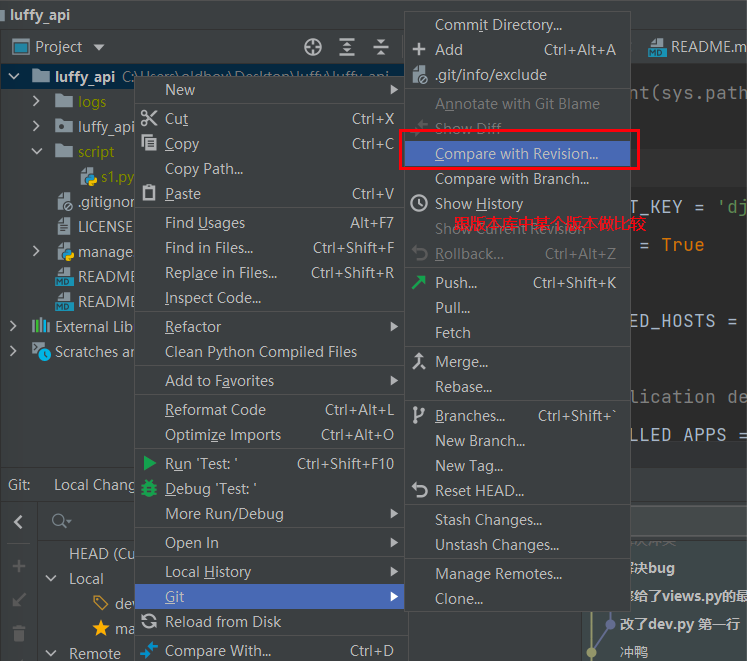Expand External Libraries node
Screen dimensions: 747x661
click(13, 326)
